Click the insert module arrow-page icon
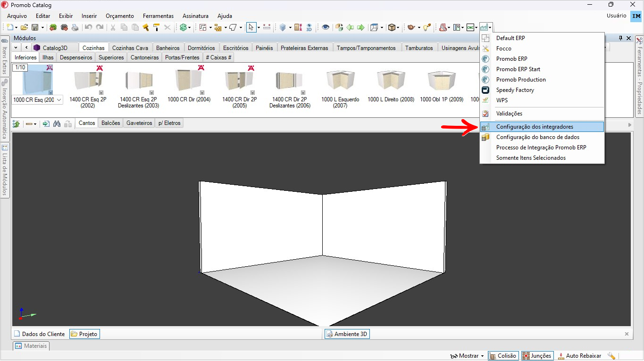The image size is (644, 361). (46, 124)
